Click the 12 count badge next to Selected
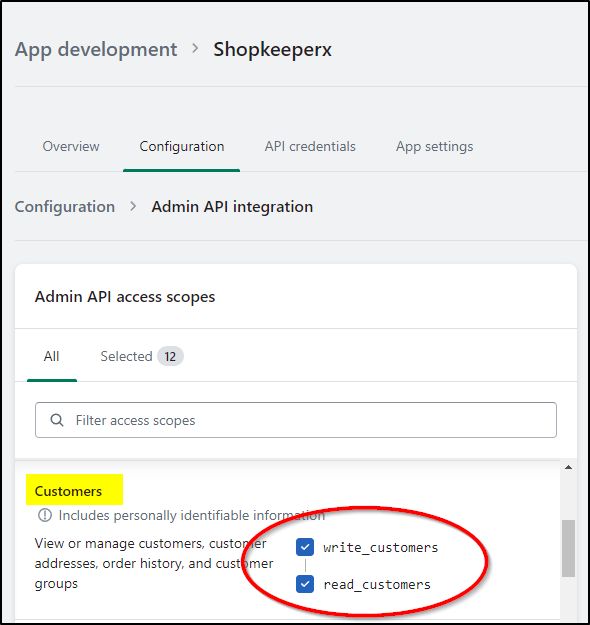590x625 pixels. 170,356
